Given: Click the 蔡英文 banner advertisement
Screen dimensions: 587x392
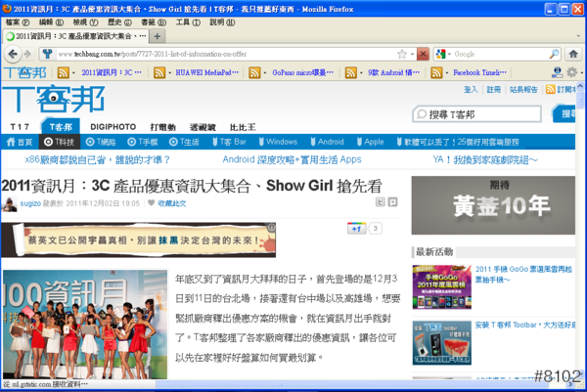Looking at the screenshot, I should (139, 240).
